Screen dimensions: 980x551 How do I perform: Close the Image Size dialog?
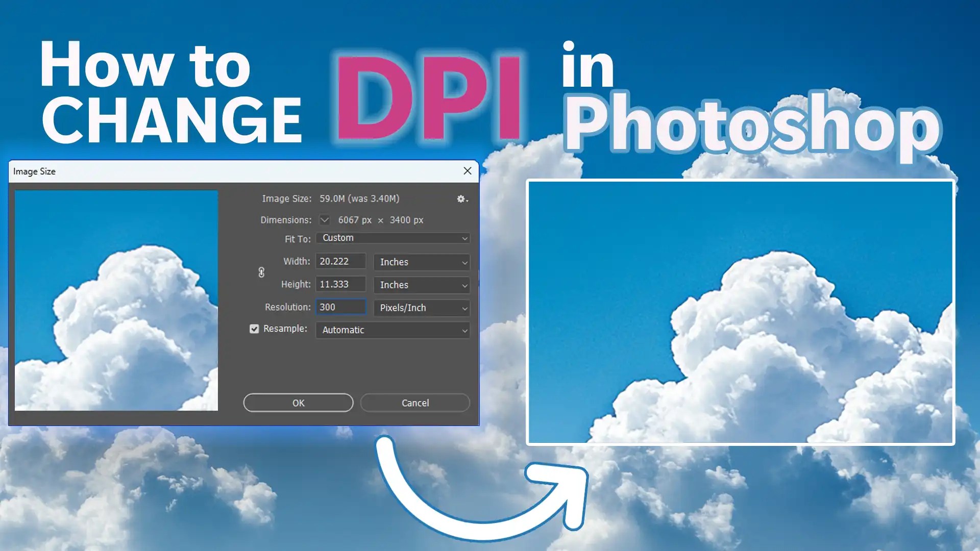(x=467, y=171)
